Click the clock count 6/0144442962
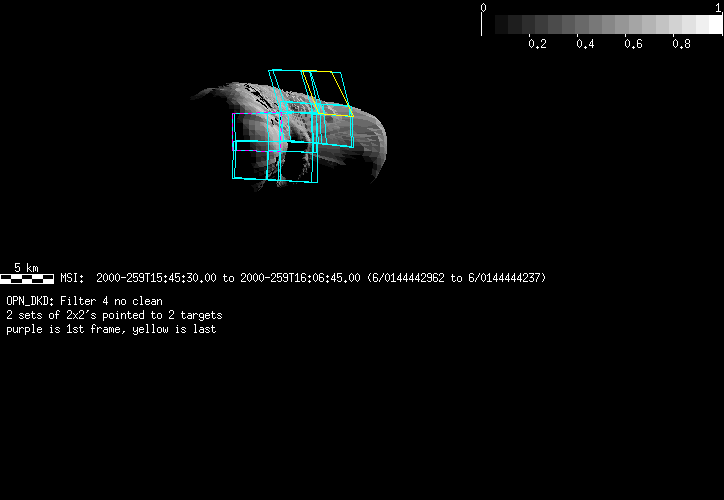 coord(408,278)
